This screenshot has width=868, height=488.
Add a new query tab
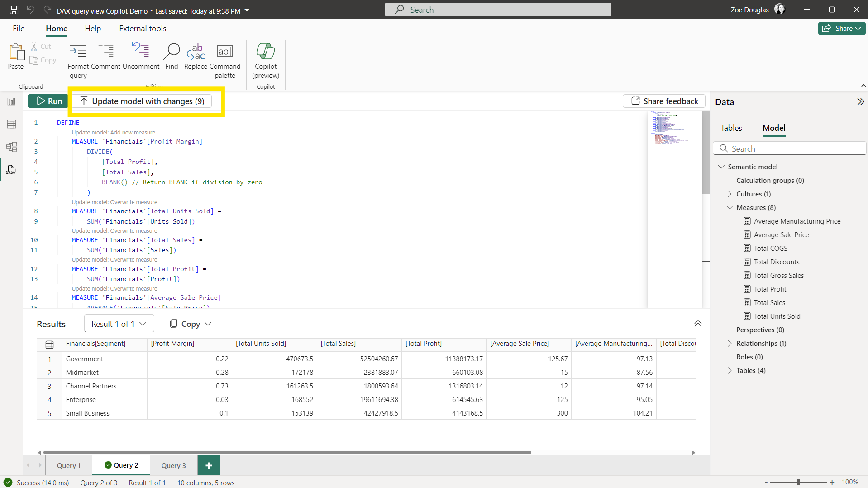(209, 465)
